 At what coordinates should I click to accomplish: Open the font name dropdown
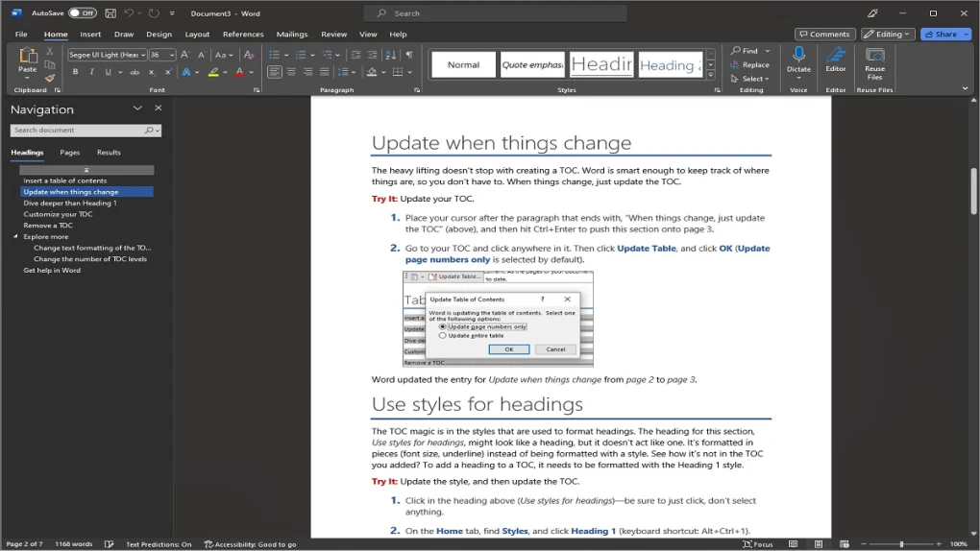point(143,55)
